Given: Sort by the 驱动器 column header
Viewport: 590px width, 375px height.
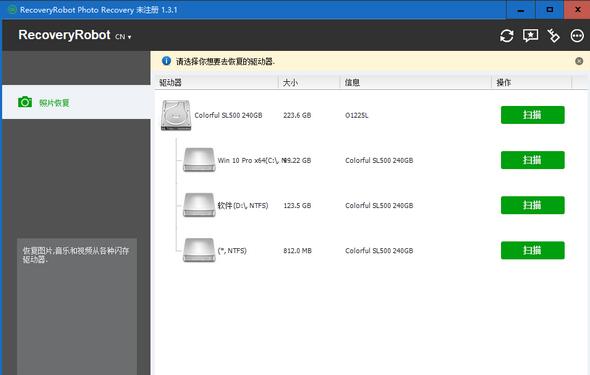Looking at the screenshot, I should click(216, 82).
